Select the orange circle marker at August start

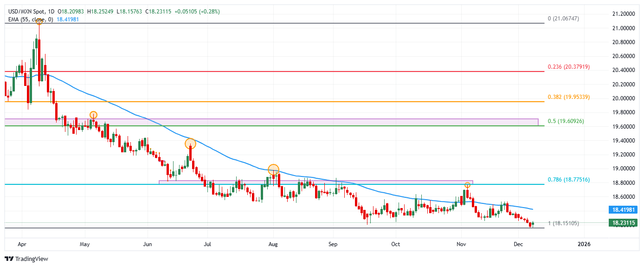coord(273,169)
